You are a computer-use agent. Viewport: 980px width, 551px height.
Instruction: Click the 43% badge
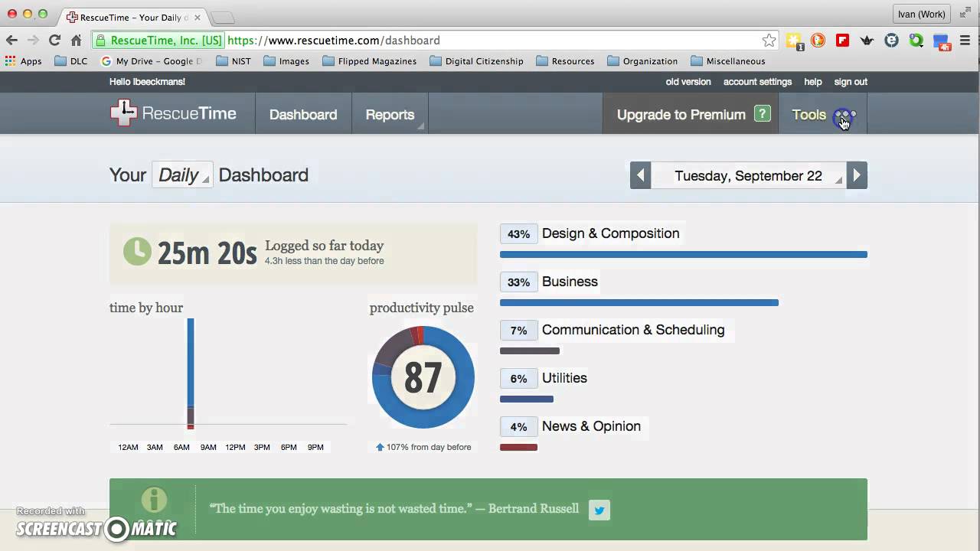(x=518, y=234)
